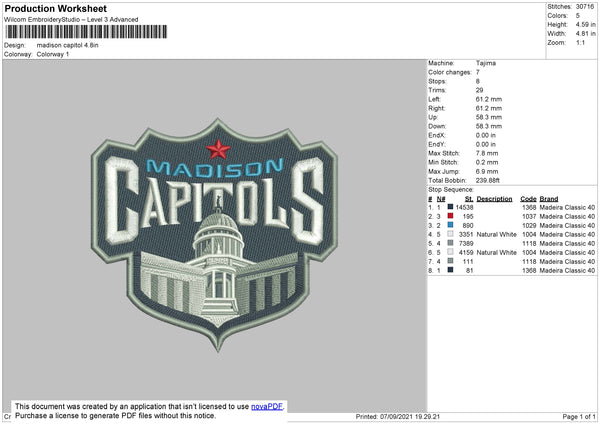Open the novaPDF link in the notice
The height and width of the screenshot is (424, 600).
pyautogui.click(x=267, y=406)
